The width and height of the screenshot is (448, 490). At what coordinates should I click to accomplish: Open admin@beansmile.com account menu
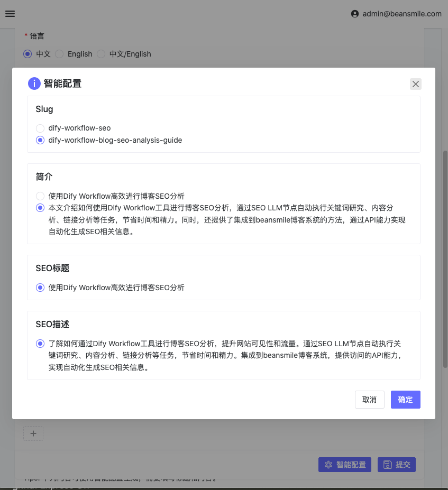point(402,14)
